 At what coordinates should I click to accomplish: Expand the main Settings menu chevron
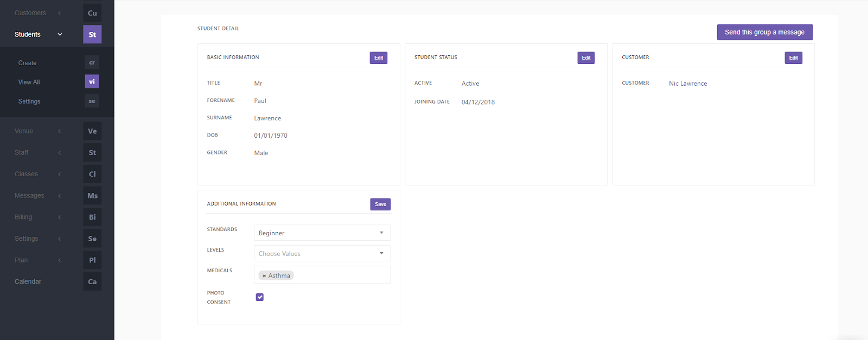point(60,239)
